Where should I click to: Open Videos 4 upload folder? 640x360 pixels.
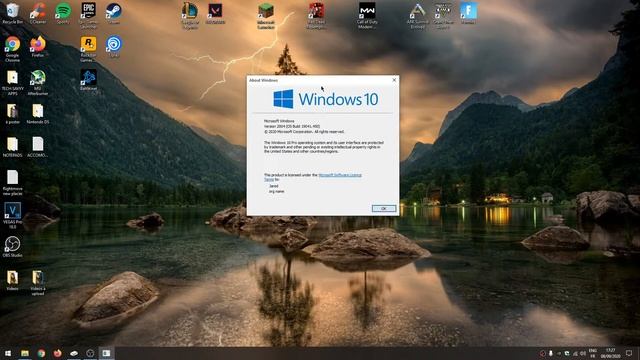(x=38, y=282)
